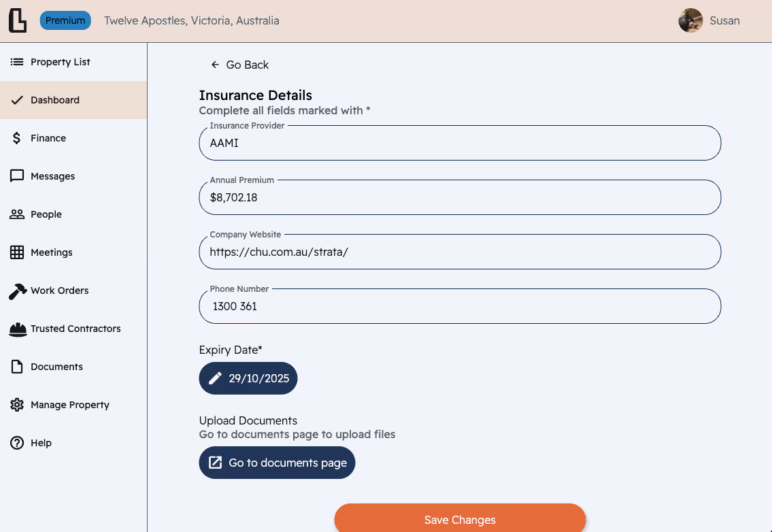Open Property List menu item
Viewport: 772px width, 532px height.
(x=73, y=62)
